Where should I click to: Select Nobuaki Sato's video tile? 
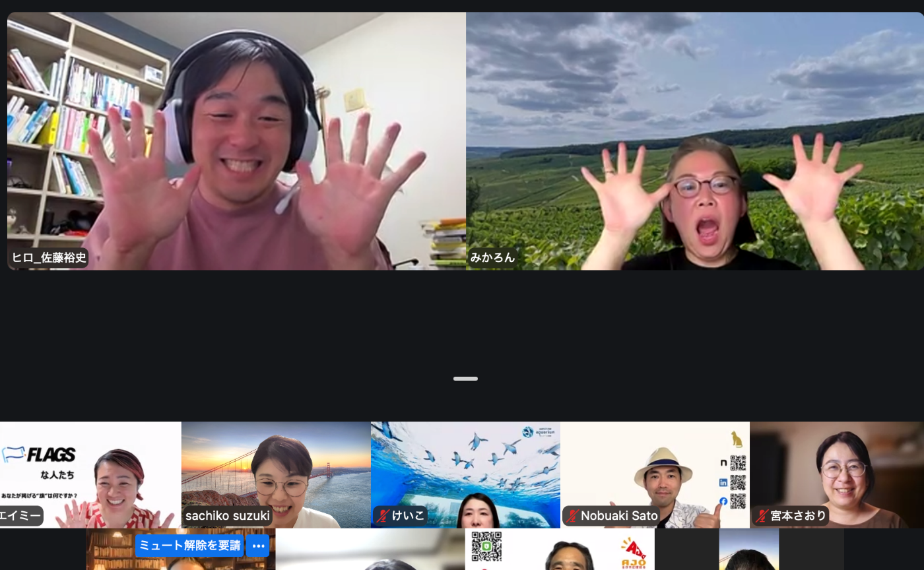coord(655,474)
